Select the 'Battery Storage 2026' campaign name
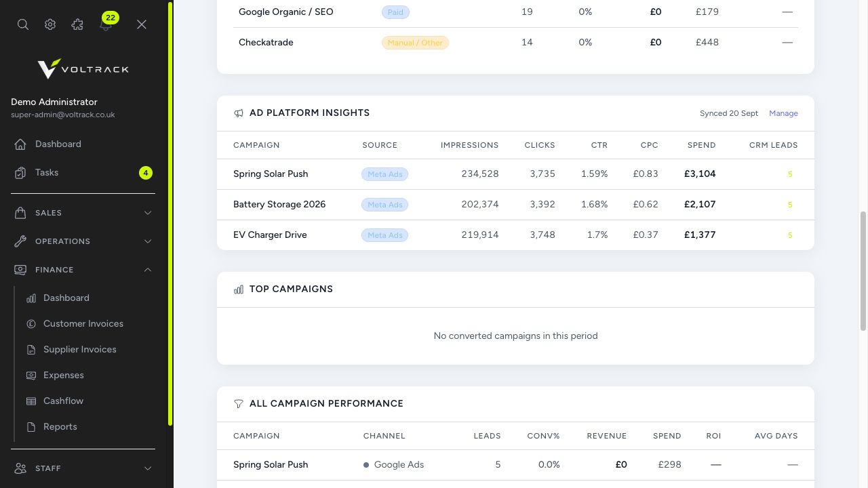This screenshot has height=488, width=868. coord(279,204)
